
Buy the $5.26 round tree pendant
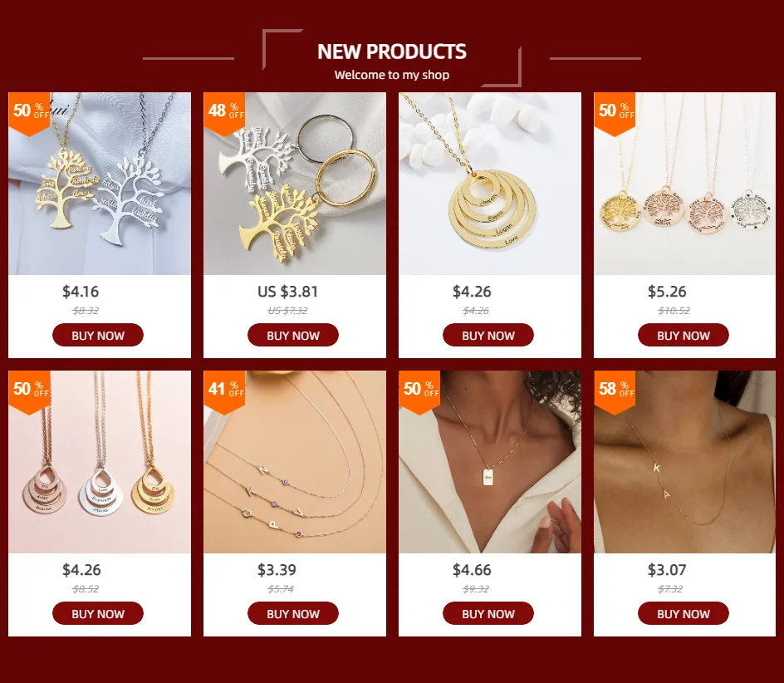point(683,335)
